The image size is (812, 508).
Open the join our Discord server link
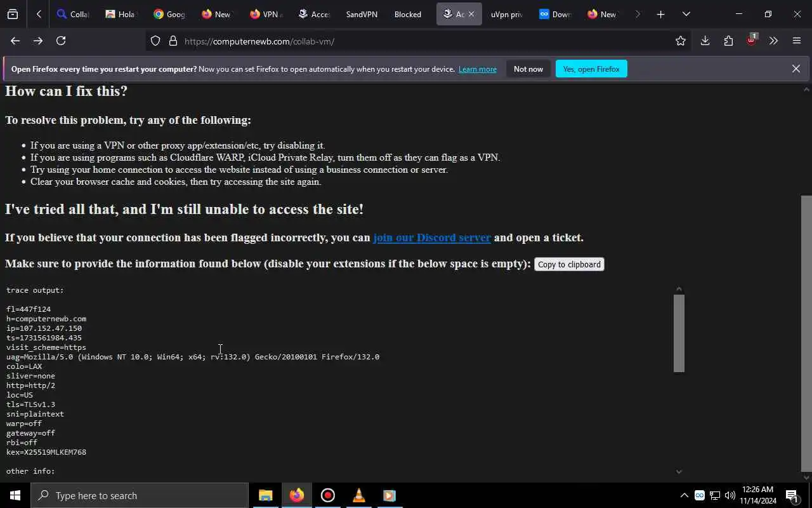point(432,237)
